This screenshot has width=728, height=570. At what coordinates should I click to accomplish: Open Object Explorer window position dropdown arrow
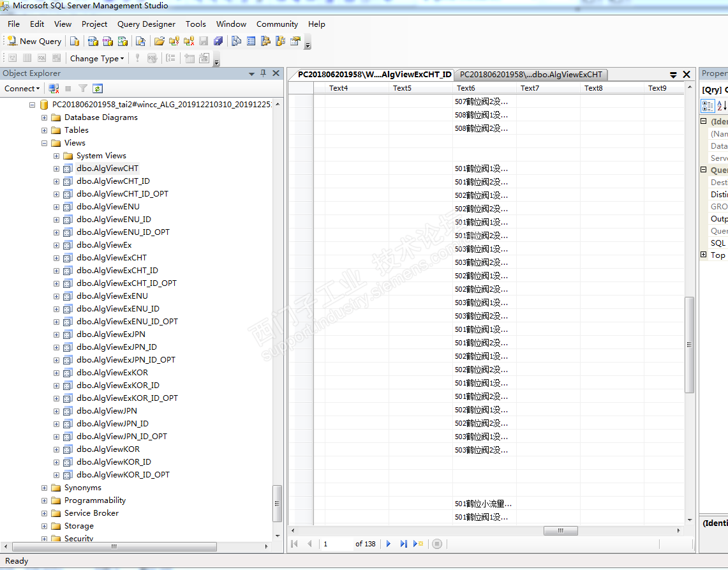click(x=251, y=73)
